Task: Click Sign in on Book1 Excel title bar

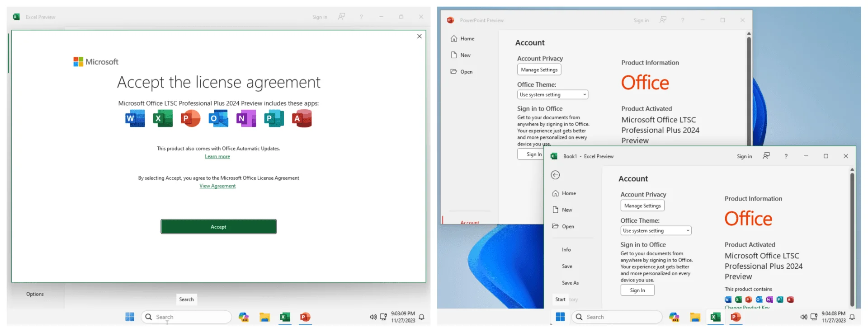Action: pyautogui.click(x=744, y=156)
